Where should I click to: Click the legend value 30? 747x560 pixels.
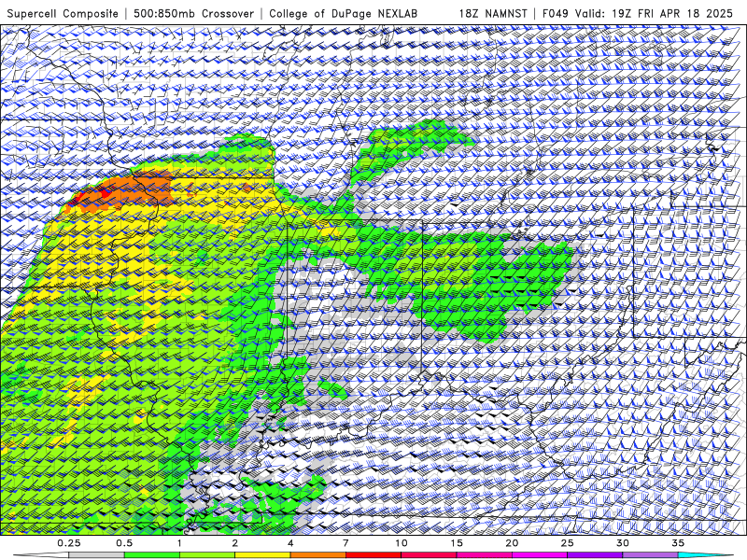(x=622, y=543)
